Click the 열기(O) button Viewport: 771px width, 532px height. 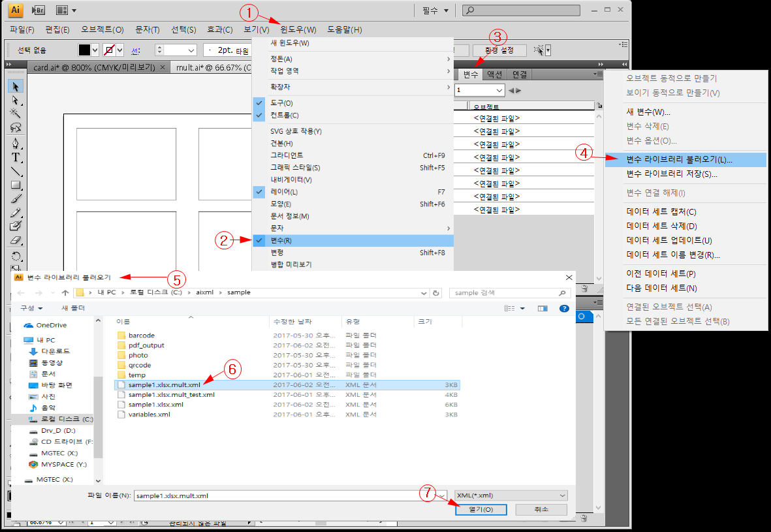tap(480, 509)
